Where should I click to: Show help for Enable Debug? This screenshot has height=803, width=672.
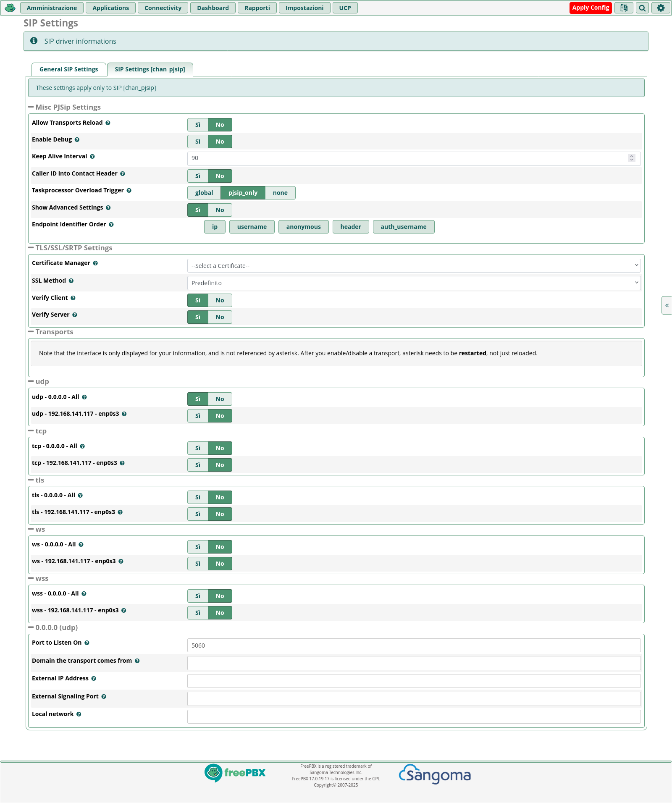click(77, 140)
